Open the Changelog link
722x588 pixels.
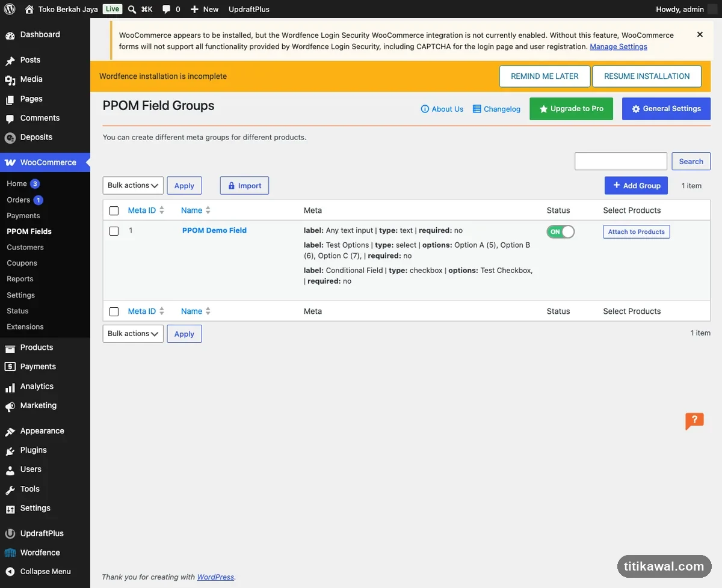(496, 109)
